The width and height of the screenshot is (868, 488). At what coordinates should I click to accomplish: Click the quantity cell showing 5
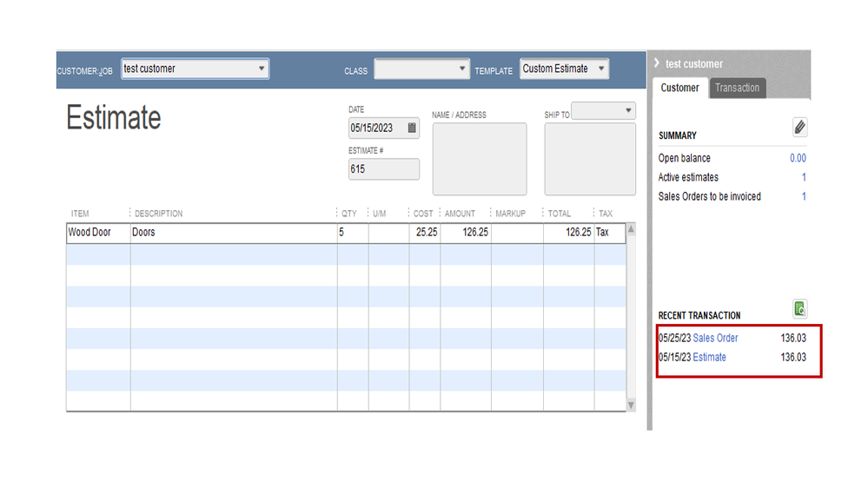pyautogui.click(x=353, y=233)
